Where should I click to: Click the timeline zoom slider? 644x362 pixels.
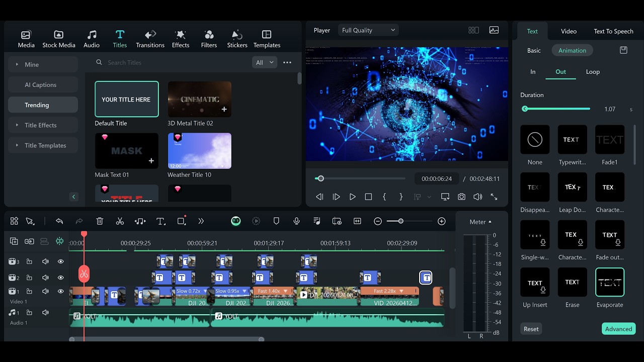(x=409, y=221)
